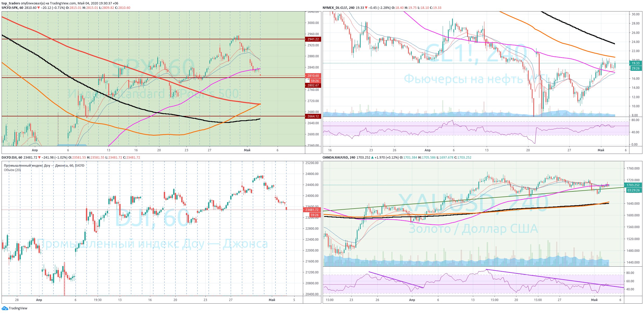Click 2720.00 on the SPX price axis
Viewport: 644px width, 313px height.
coord(313,101)
